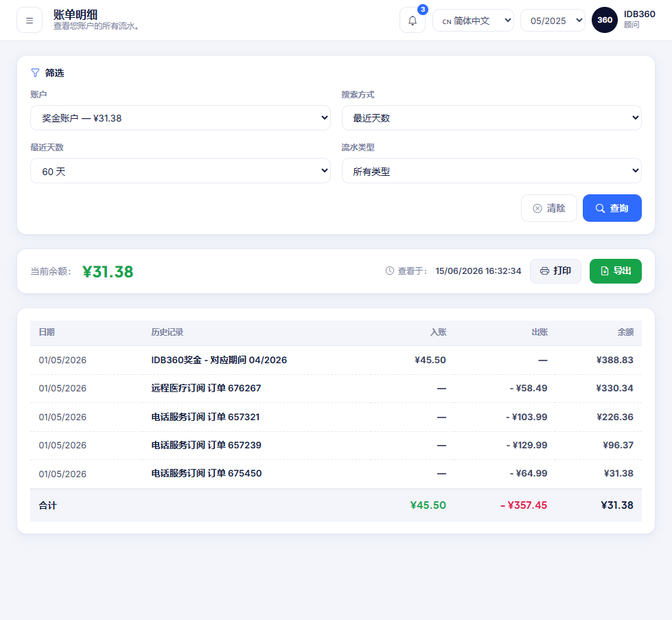Open the language selector 简体中文
The width and height of the screenshot is (672, 620).
coord(473,21)
